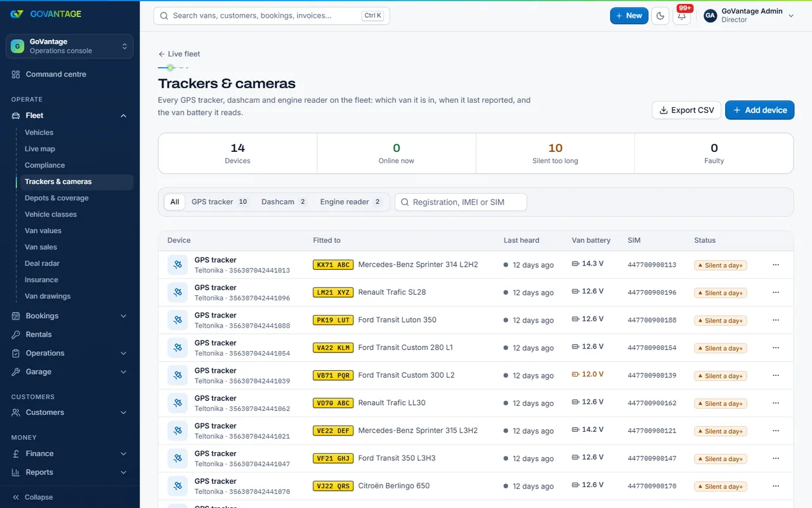Open GoVantage workspace switcher

point(70,46)
